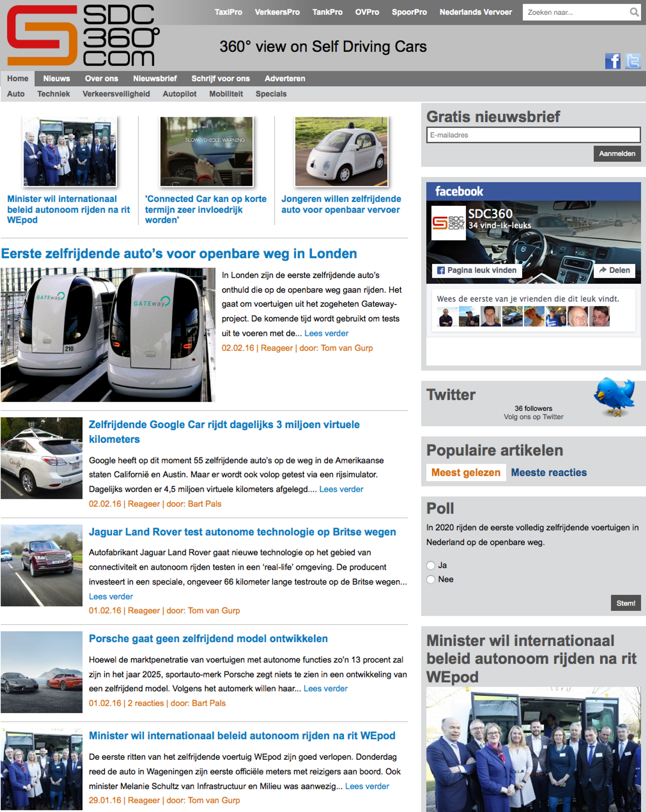Open 'Connected Car kan op korte termijn' headline

click(206, 209)
